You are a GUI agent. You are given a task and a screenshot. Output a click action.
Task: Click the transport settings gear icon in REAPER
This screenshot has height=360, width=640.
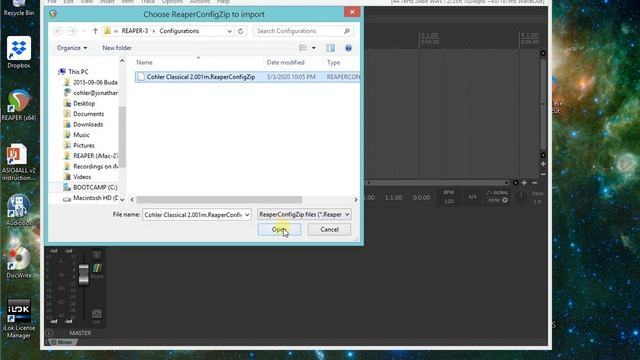[x=505, y=200]
